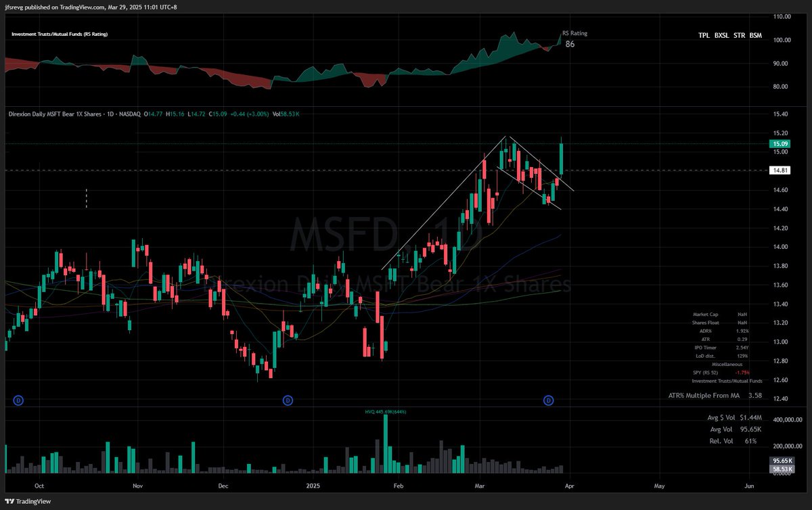The height and width of the screenshot is (510, 812).
Task: Click the May label on time axis
Action: [659, 486]
